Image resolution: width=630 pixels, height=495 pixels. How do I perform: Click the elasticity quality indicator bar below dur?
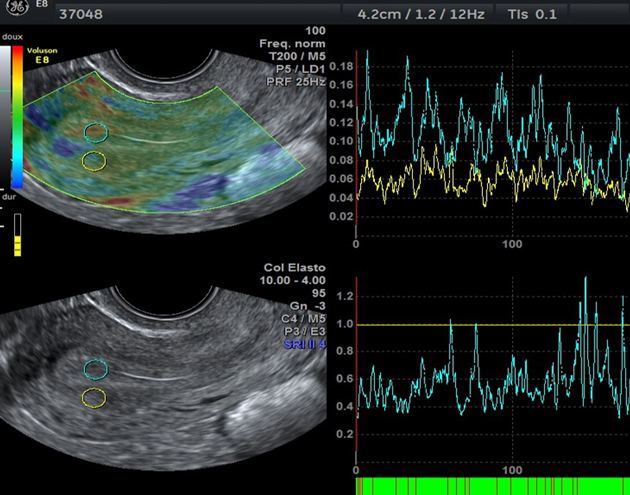16,238
